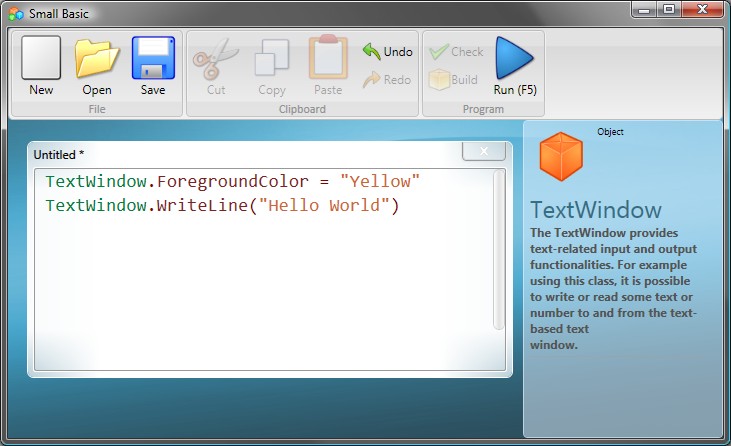Undo the last edit
The image size is (731, 446).
click(388, 51)
